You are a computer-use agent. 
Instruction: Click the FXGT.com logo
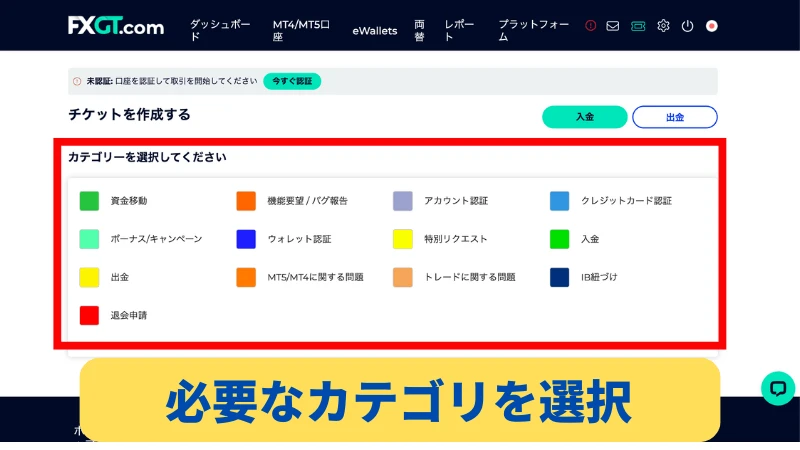(x=116, y=26)
